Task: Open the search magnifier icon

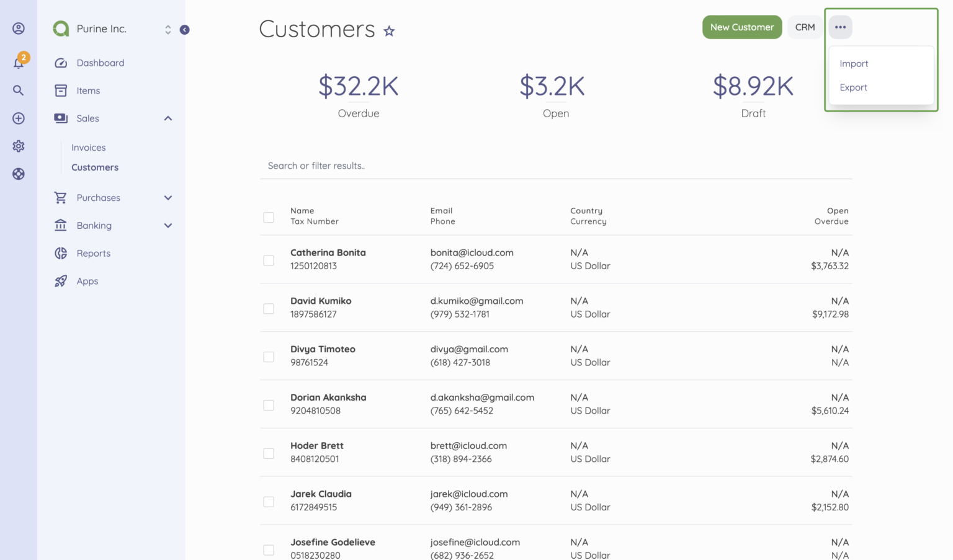Action: coord(19,91)
